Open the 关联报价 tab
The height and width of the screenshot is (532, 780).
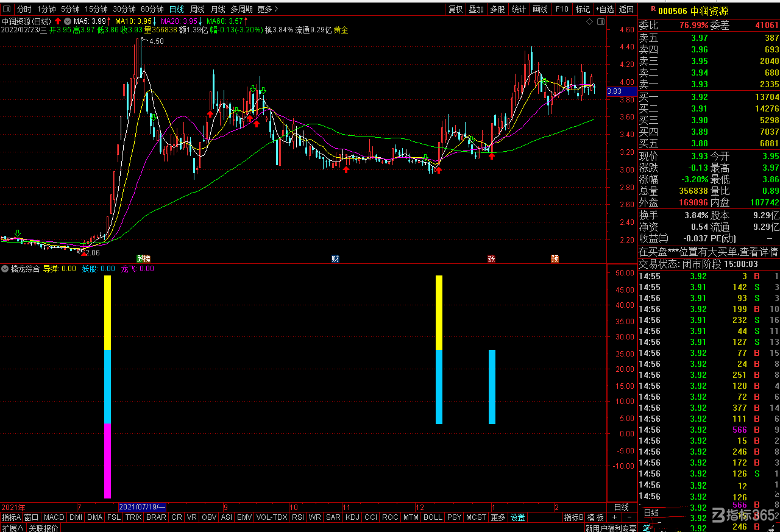tap(43, 528)
